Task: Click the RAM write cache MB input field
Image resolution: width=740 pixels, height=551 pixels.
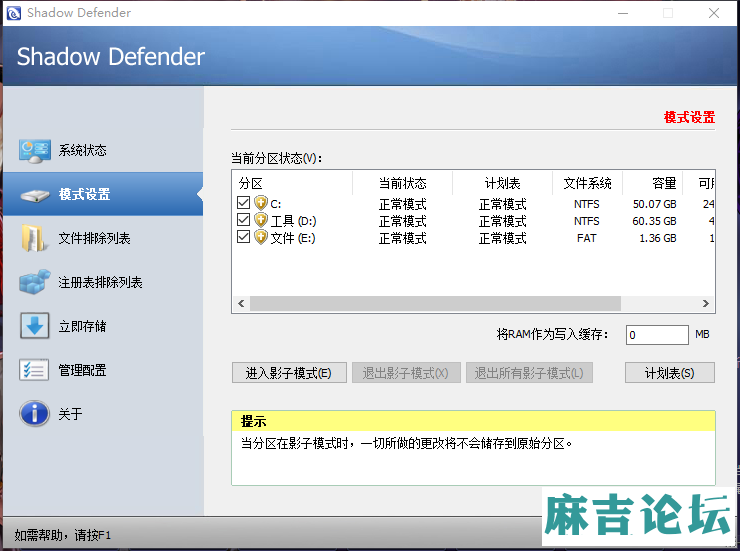Action: coord(657,335)
